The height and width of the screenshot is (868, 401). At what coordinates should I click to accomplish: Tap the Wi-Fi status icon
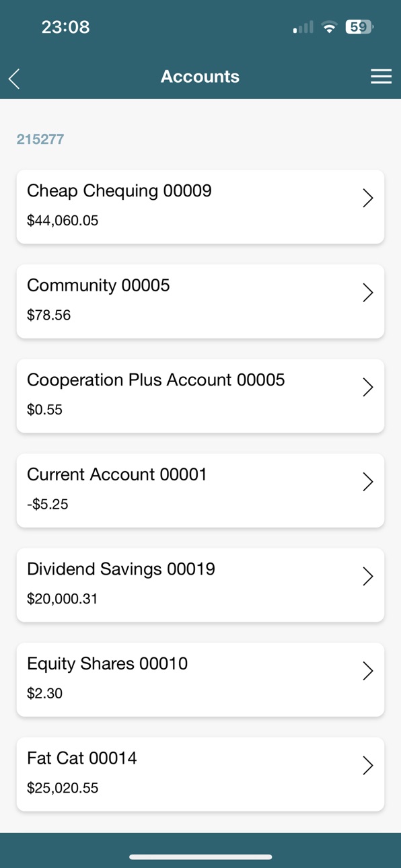(329, 28)
